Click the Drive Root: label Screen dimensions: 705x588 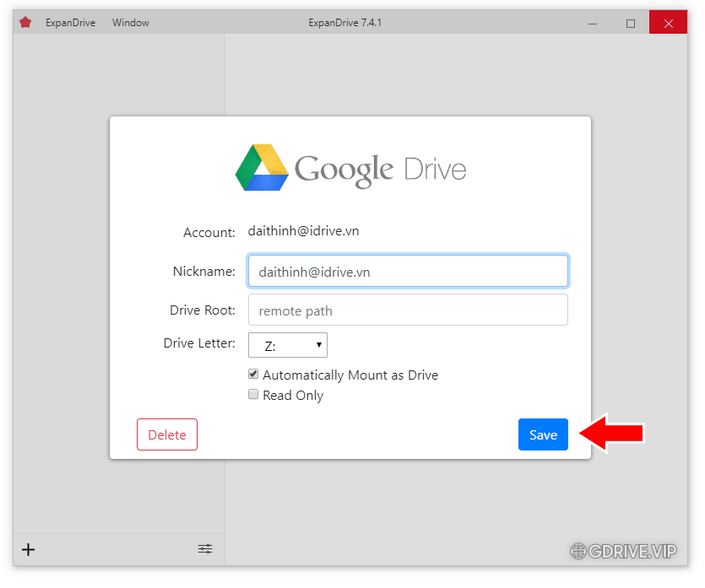[x=203, y=310]
